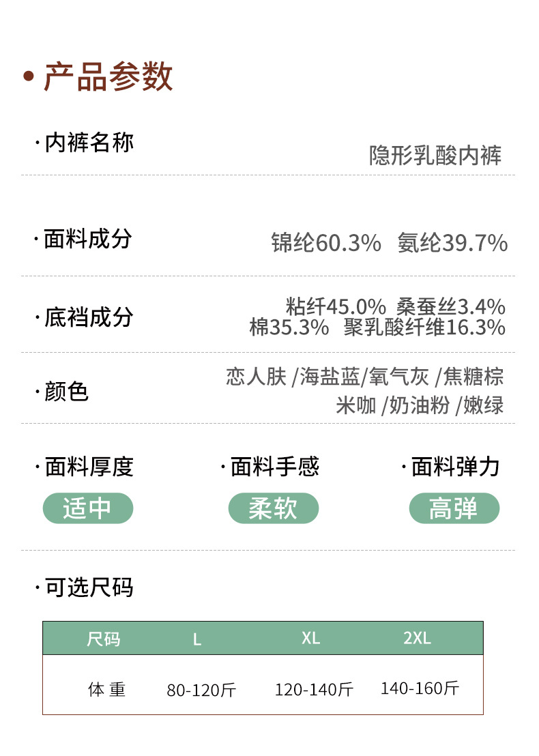Select the XL size column header

[x=310, y=639]
